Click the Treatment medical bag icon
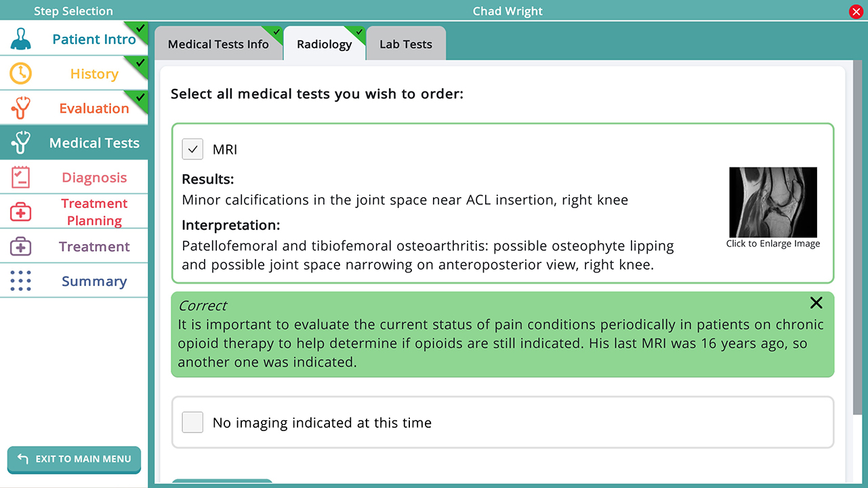This screenshot has height=488, width=868. (x=21, y=247)
